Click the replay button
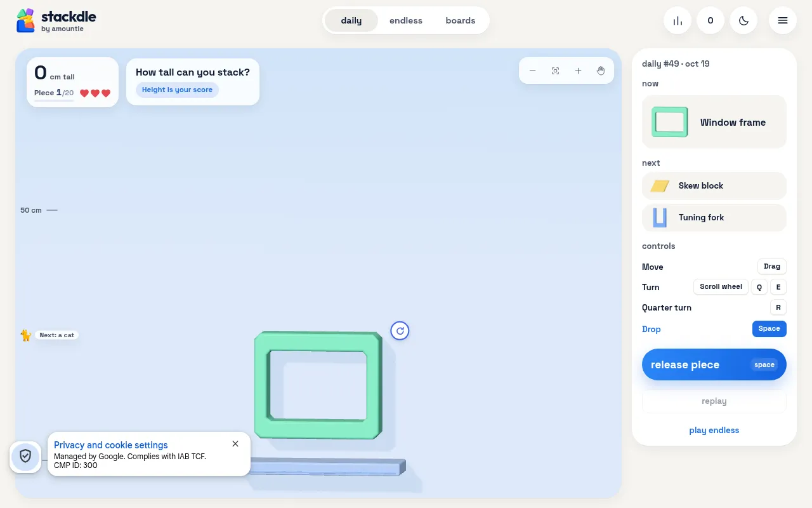812x508 pixels. pos(714,401)
